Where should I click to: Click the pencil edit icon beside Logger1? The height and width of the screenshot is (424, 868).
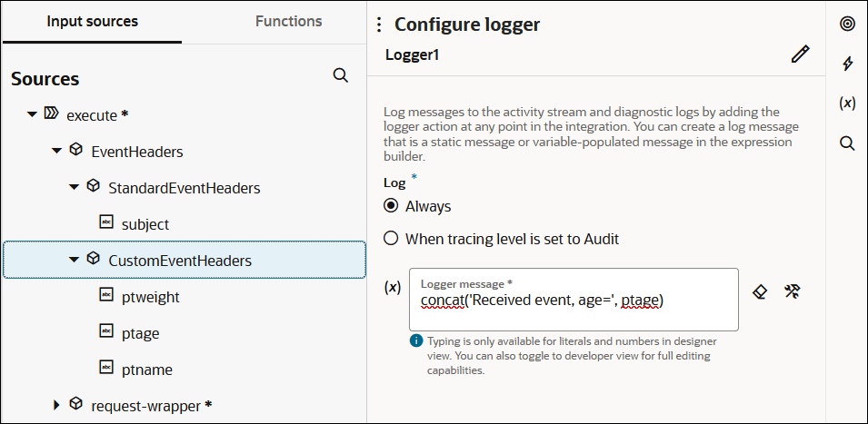[800, 54]
